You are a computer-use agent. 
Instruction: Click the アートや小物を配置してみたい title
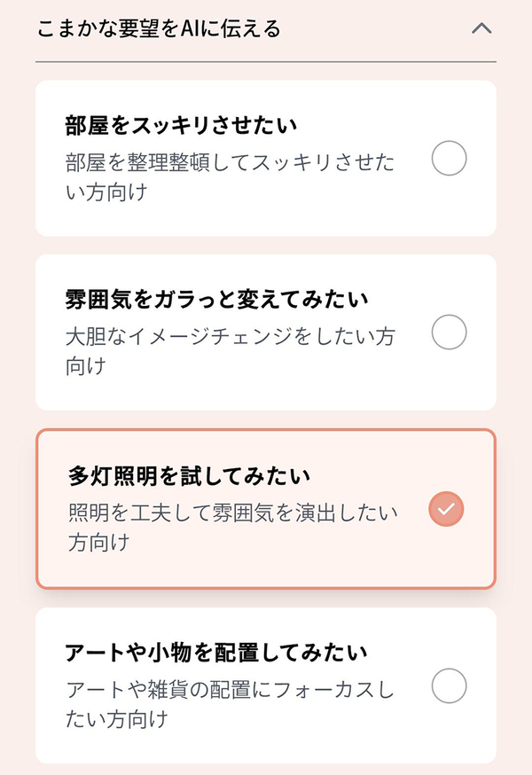(216, 653)
